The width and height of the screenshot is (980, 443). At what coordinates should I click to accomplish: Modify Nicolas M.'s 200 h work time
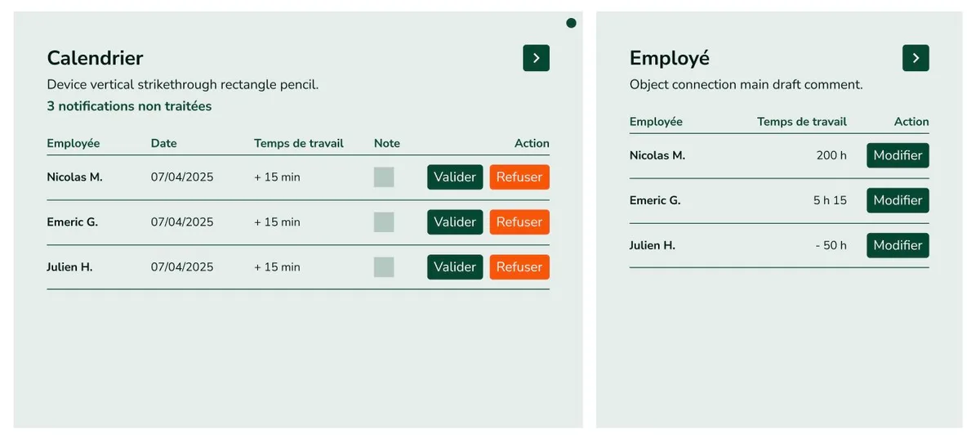coord(898,155)
